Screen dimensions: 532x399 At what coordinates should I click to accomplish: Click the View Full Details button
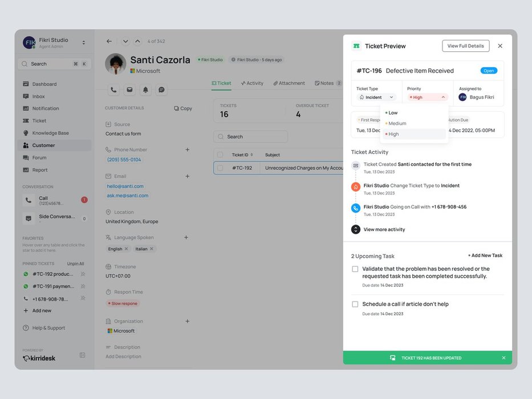(465, 46)
